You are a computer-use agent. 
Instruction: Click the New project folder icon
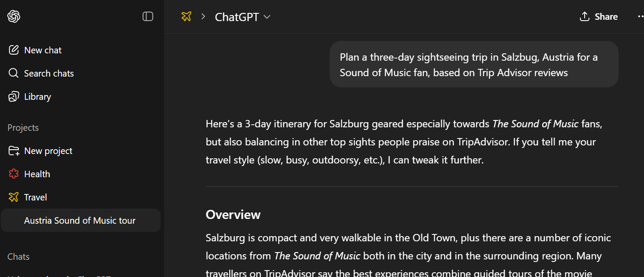14,151
